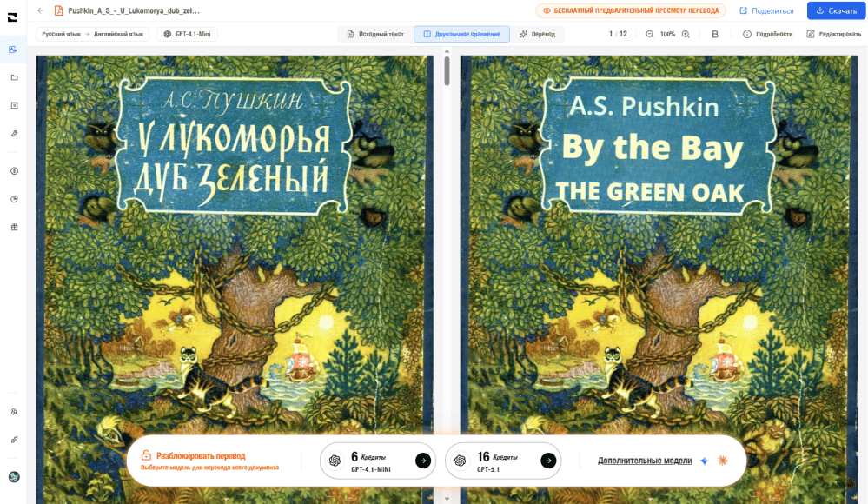The height and width of the screenshot is (504, 868).
Task: Click the user avatar at sidebar bottom
Action: pos(15,476)
